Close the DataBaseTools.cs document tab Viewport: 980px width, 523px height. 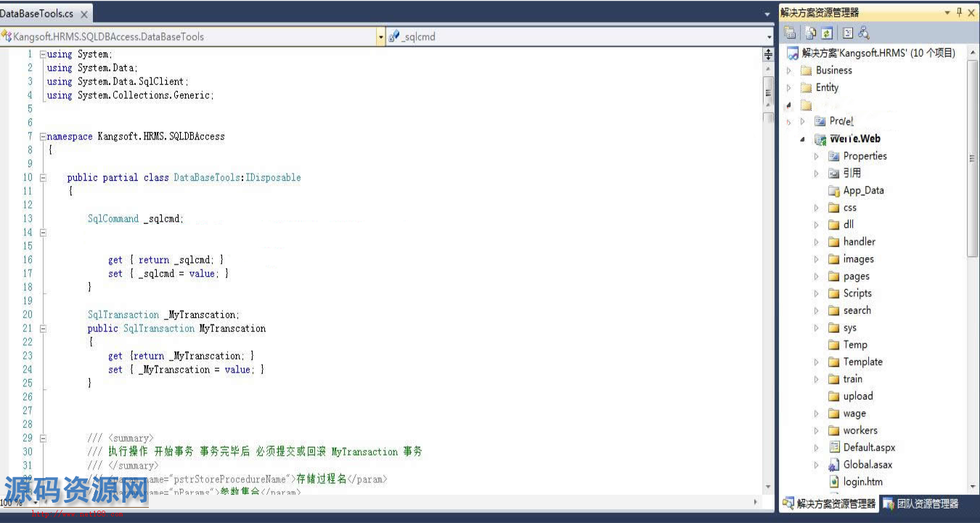click(84, 15)
